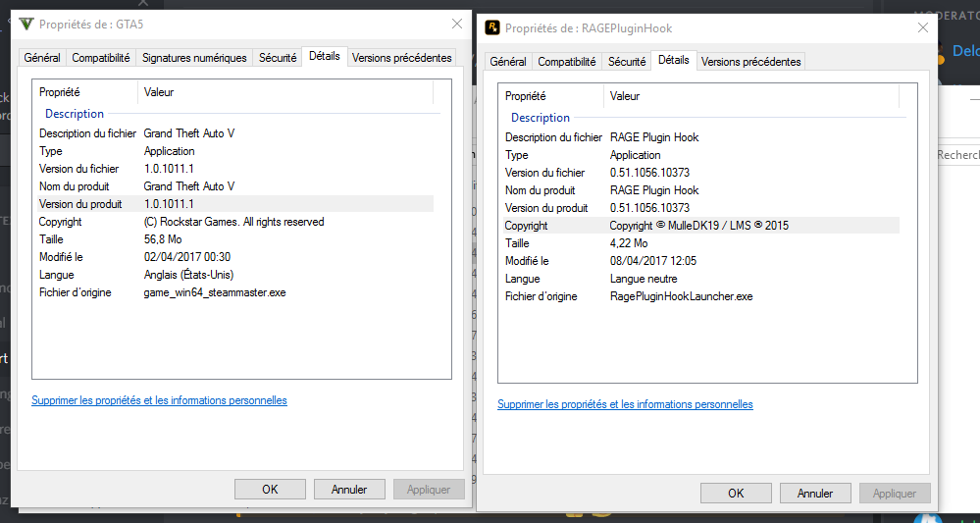Screen dimensions: 980x523
Task: Open the Général tab in GTA5 properties
Action: (x=42, y=58)
